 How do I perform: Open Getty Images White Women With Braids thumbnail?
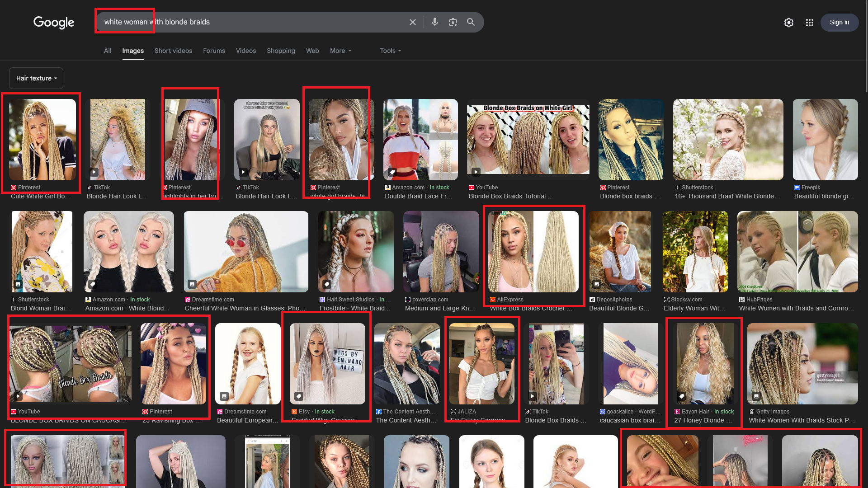coord(802,364)
